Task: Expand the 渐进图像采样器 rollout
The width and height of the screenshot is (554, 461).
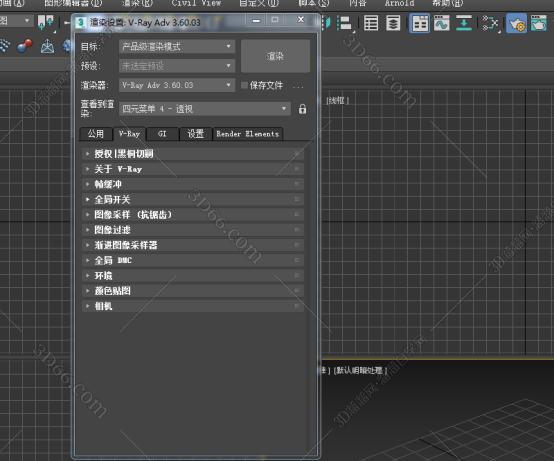Action: pos(193,245)
